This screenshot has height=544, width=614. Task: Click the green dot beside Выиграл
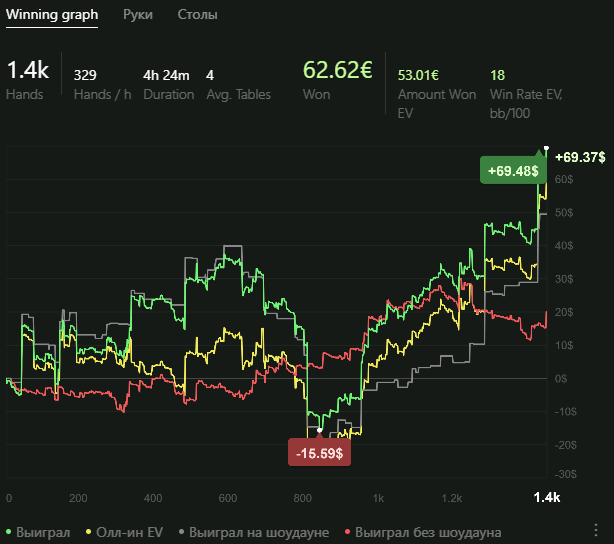[x=9, y=532]
